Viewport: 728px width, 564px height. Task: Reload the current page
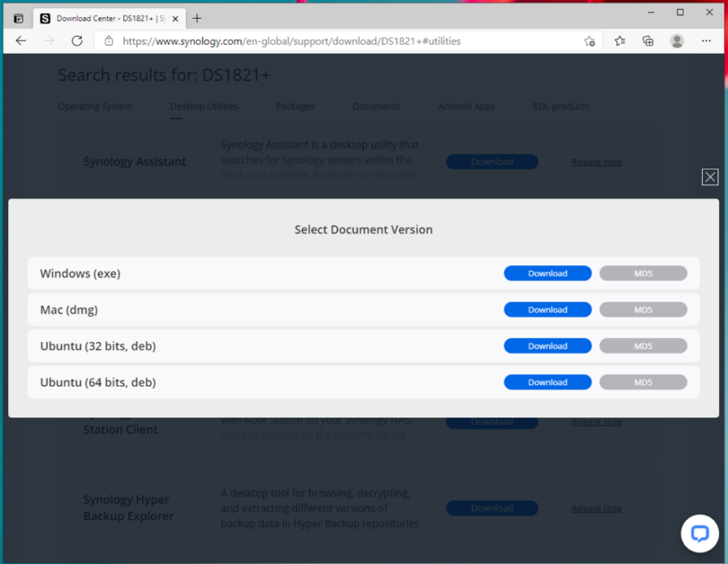[77, 40]
